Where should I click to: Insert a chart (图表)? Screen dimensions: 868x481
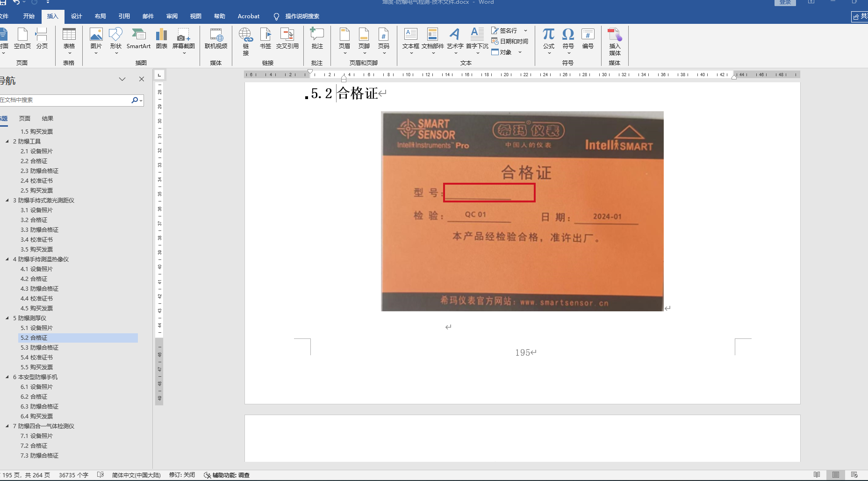[x=162, y=39]
